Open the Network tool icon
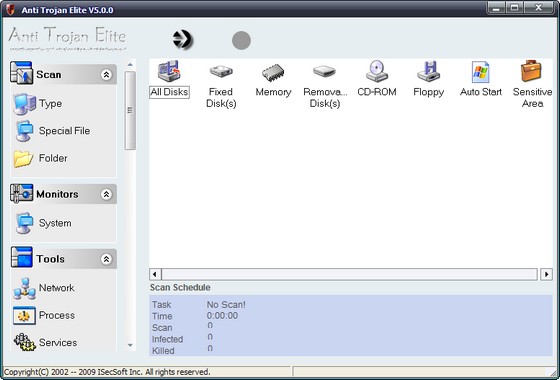The height and width of the screenshot is (380, 560). pyautogui.click(x=24, y=289)
